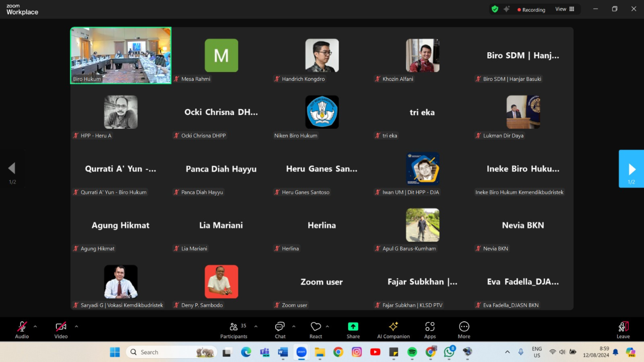
Task: Open Windows Start menu
Action: [115, 352]
